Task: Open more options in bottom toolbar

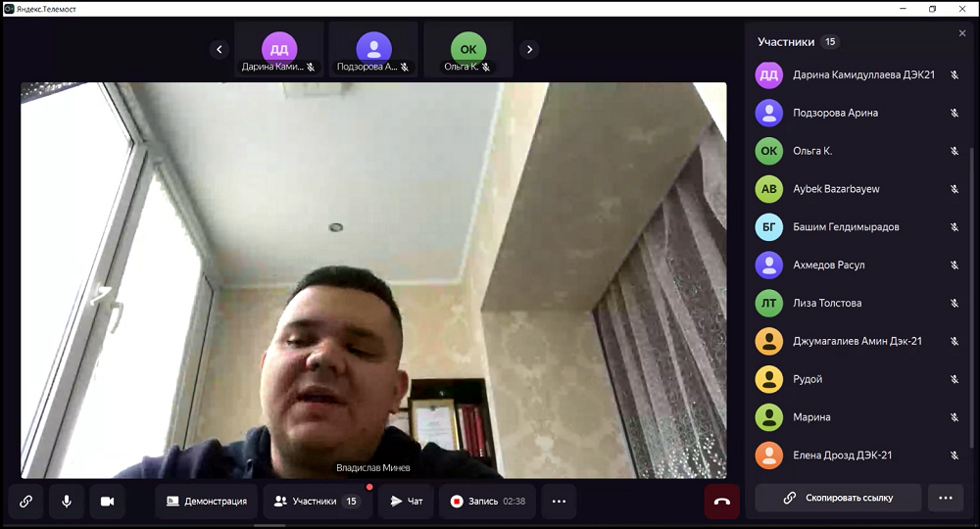Action: click(x=559, y=501)
